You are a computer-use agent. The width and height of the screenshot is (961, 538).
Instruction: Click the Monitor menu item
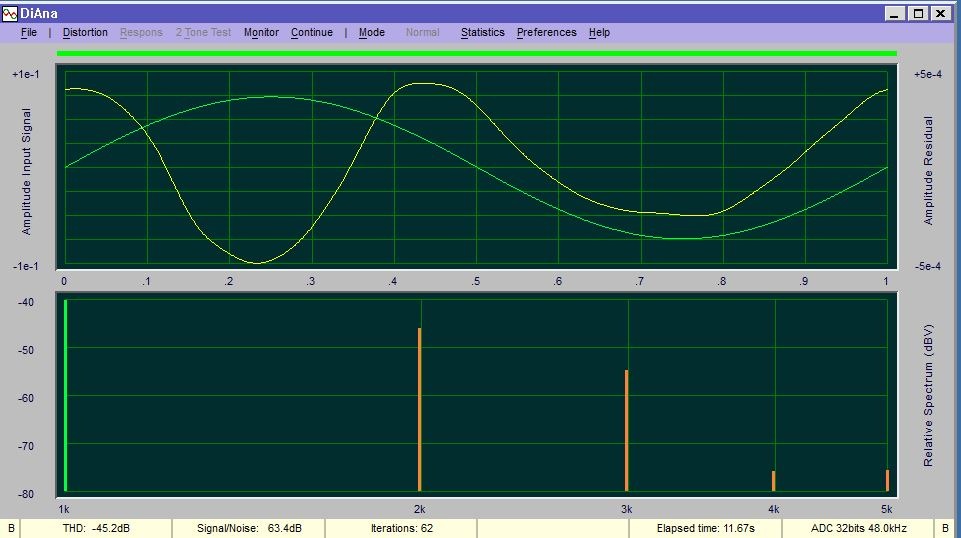point(261,32)
